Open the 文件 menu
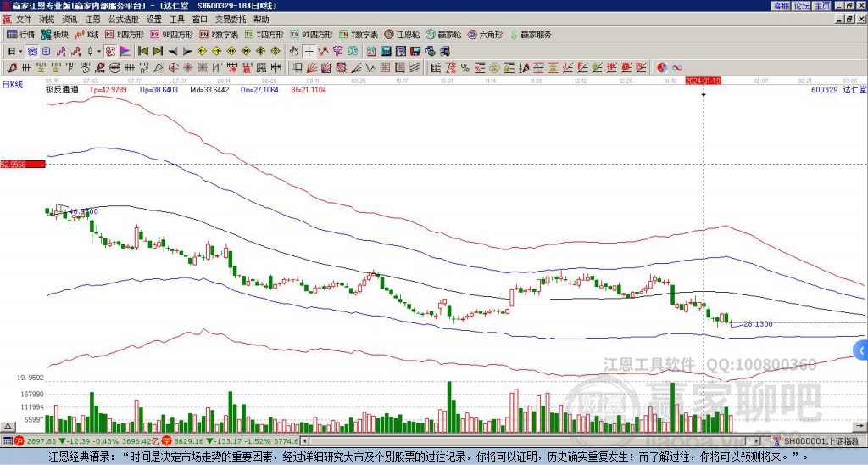This screenshot has width=868, height=465. 23,20
